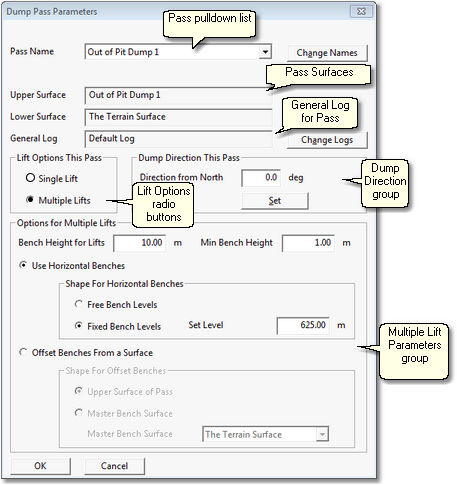Image resolution: width=457 pixels, height=486 pixels.
Task: Click the Set Level value field
Action: coord(303,325)
